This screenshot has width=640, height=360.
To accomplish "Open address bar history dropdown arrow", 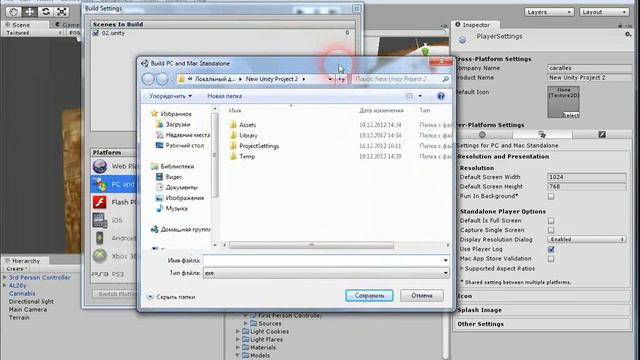I will pyautogui.click(x=330, y=79).
